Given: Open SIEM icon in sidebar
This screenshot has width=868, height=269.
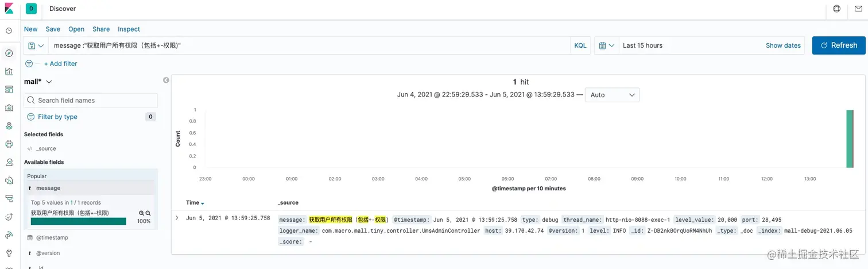Looking at the screenshot, I should click(x=9, y=235).
